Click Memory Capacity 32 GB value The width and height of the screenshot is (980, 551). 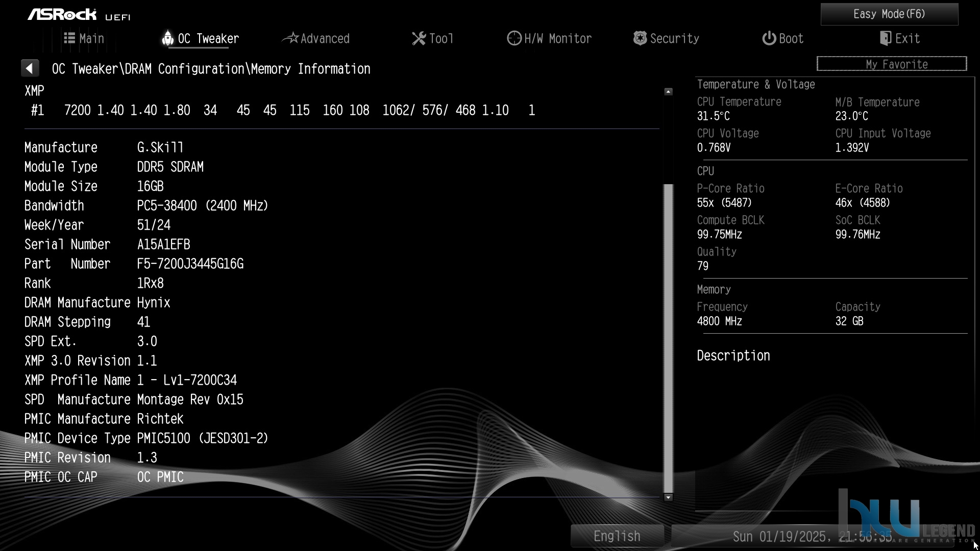pos(849,321)
